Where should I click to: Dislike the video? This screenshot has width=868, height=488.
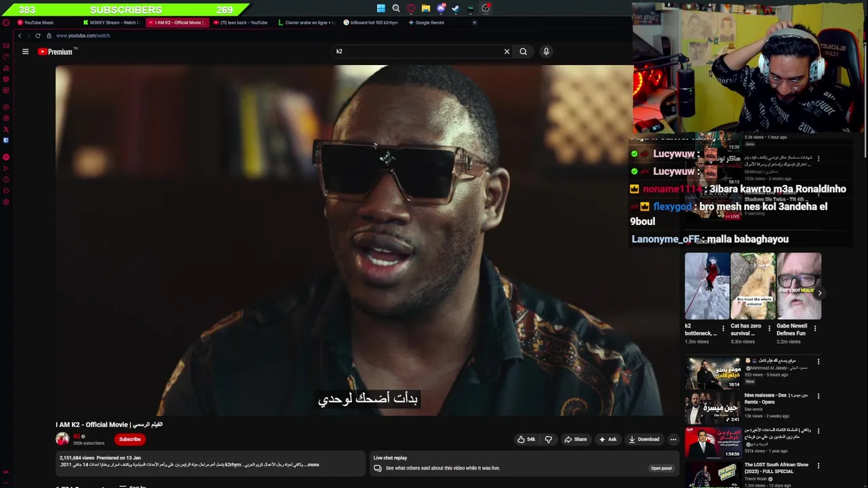click(x=548, y=439)
